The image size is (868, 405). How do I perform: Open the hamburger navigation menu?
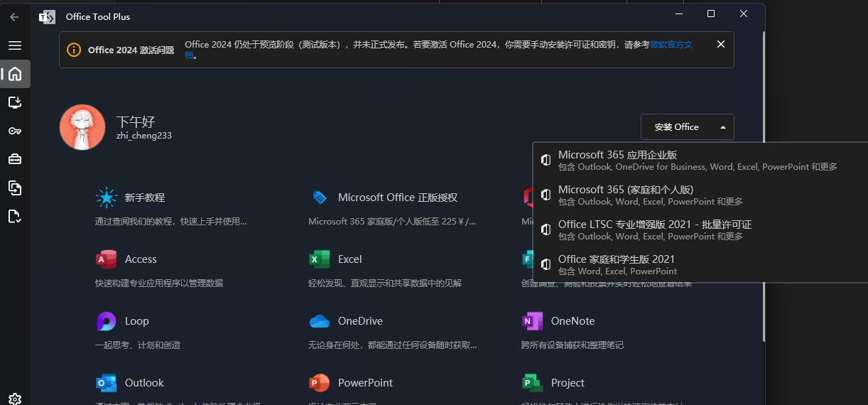coord(15,45)
